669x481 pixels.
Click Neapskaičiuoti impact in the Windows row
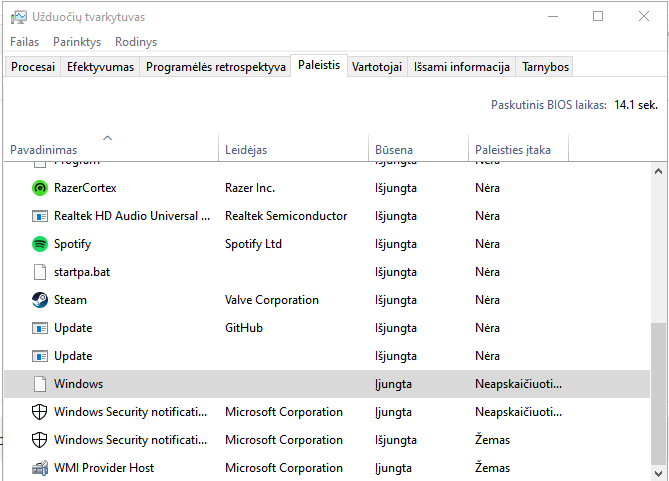pos(518,384)
